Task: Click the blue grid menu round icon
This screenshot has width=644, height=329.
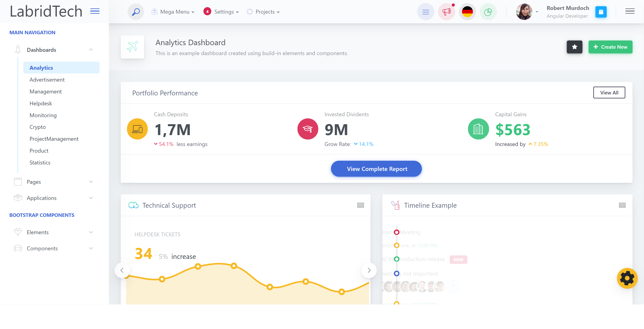Action: pos(425,12)
